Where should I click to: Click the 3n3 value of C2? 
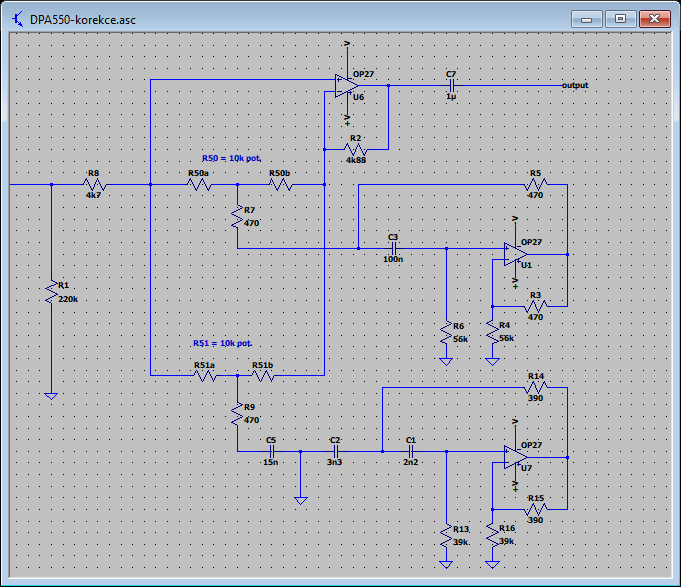click(334, 462)
